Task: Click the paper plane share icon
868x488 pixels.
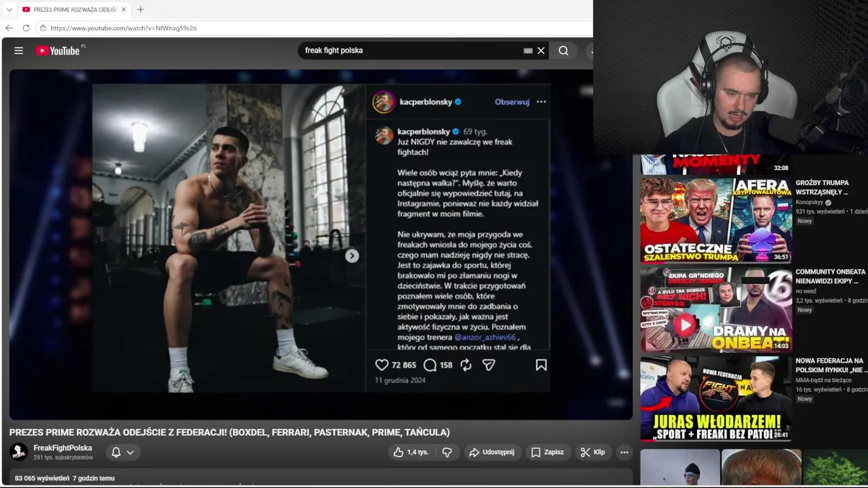Action: pyautogui.click(x=489, y=365)
